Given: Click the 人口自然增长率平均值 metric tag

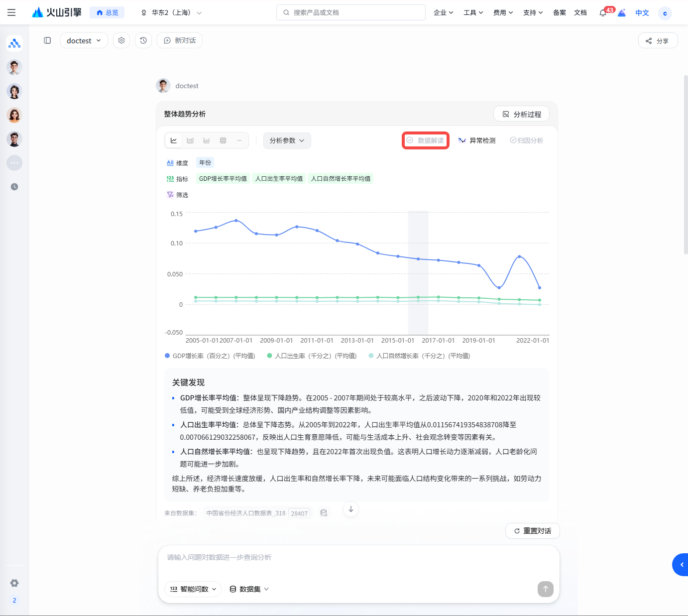Looking at the screenshot, I should [341, 179].
